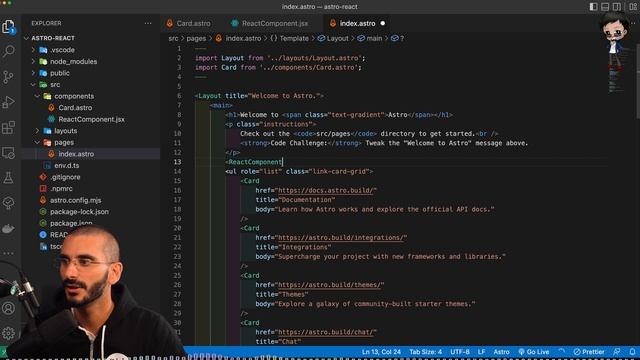Show additional views ellipsis in activity bar
Image resolution: width=640 pixels, height=360 pixels.
pyautogui.click(x=8, y=253)
